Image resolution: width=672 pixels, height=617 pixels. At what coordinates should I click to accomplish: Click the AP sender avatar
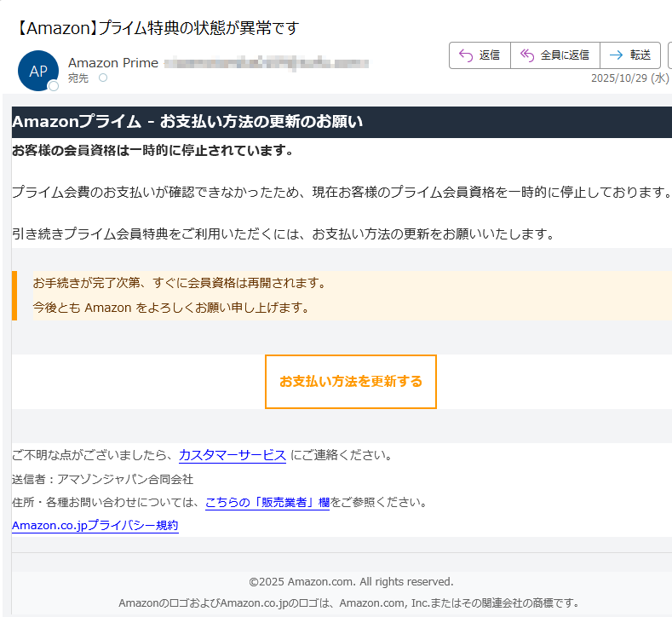click(x=38, y=71)
